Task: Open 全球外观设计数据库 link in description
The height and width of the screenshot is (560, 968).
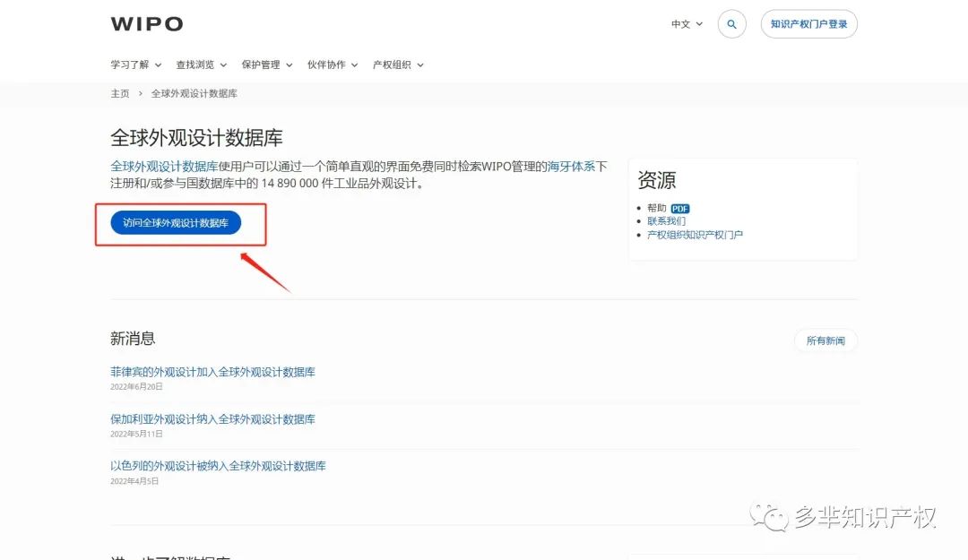Action: pyautogui.click(x=164, y=166)
